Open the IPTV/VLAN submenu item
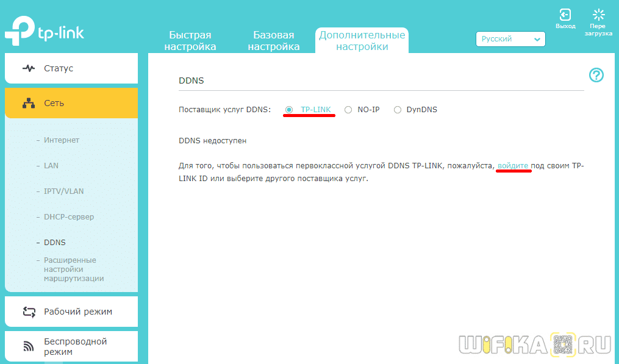619x364 pixels. [63, 191]
